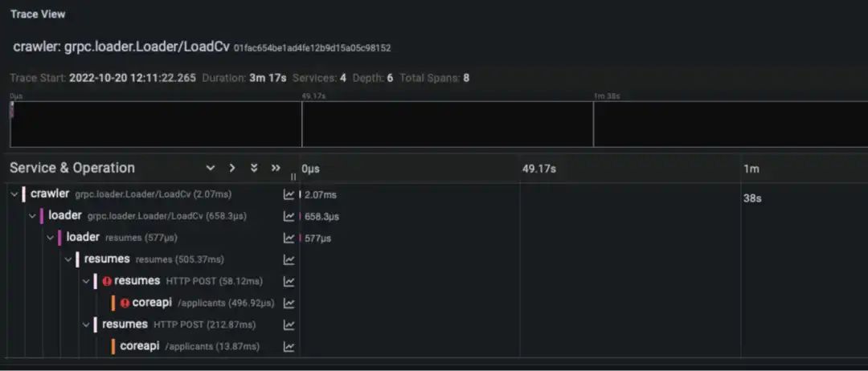Collapse resumes (505.37ms) span
868x371 pixels.
click(x=68, y=259)
